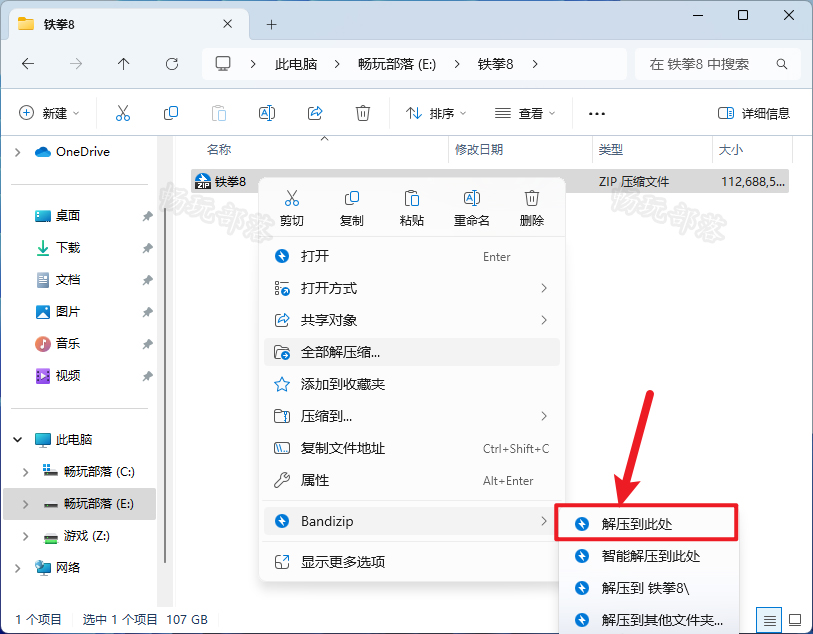Click the search magnifier icon
813x634 pixels.
pyautogui.click(x=781, y=64)
